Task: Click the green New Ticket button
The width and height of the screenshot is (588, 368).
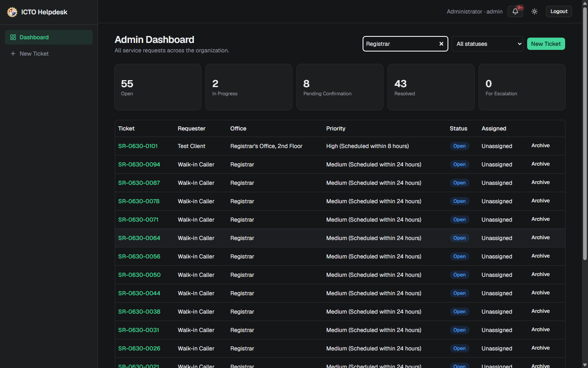Action: click(x=546, y=44)
